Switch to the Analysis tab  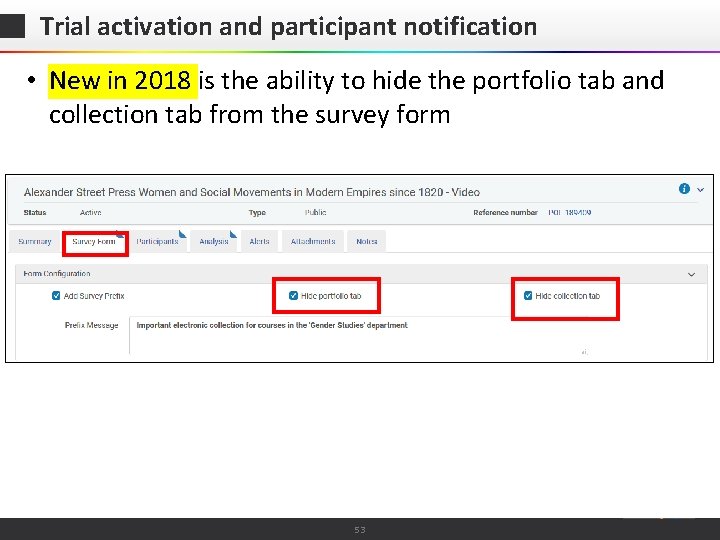click(214, 241)
